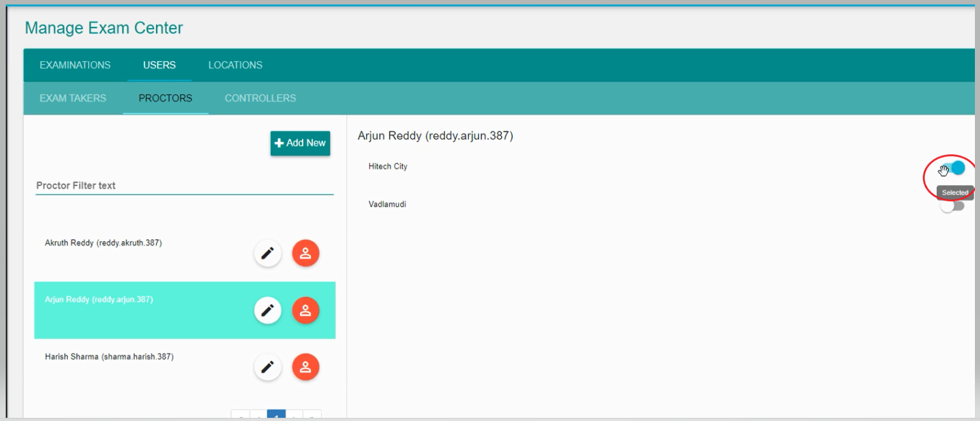Edit Harish Sharma using pencil icon

click(268, 367)
